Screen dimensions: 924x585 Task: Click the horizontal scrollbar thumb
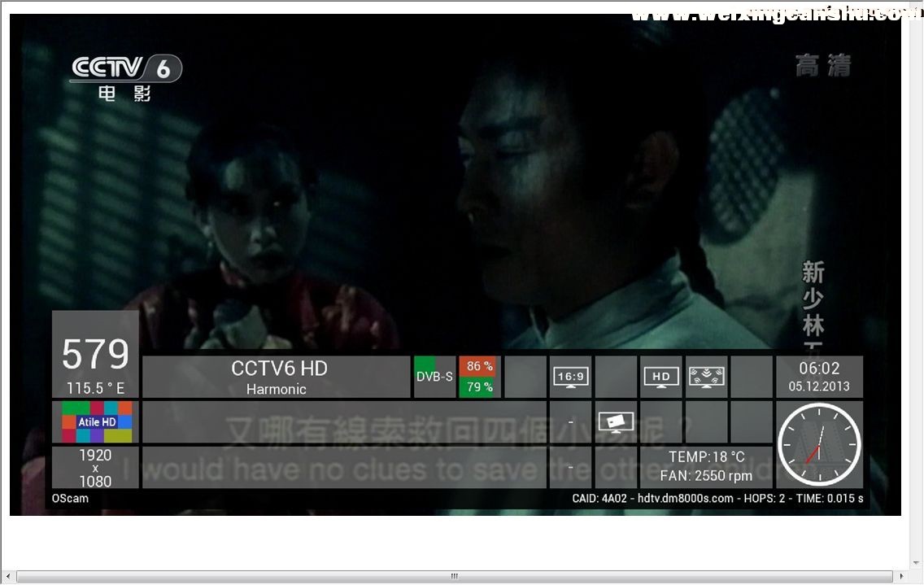pyautogui.click(x=455, y=576)
